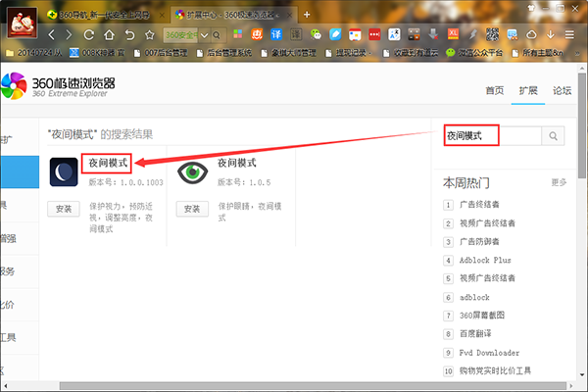
Task: Select the 扩展 navigation tab
Action: [528, 90]
